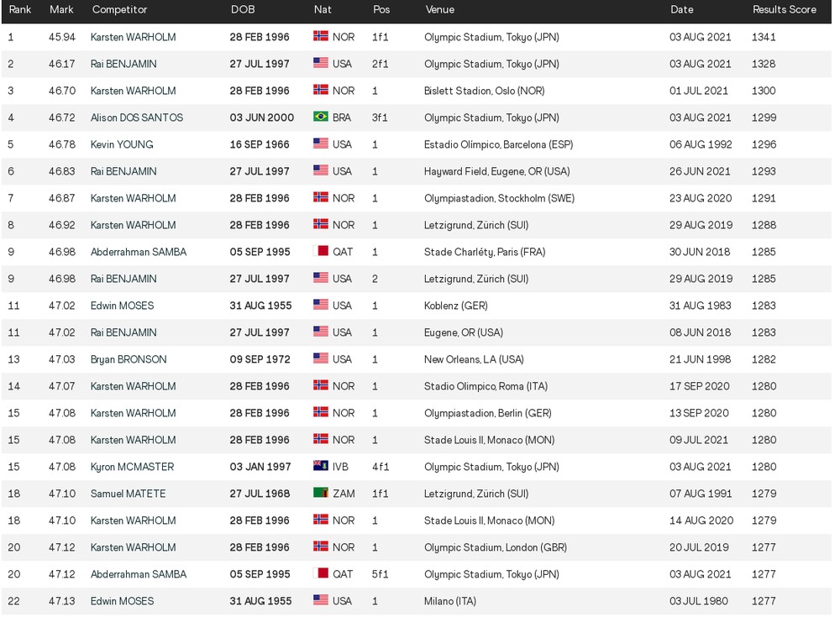The height and width of the screenshot is (617, 840).
Task: Open Kyron MCMASTER's profile link
Action: coord(132,467)
